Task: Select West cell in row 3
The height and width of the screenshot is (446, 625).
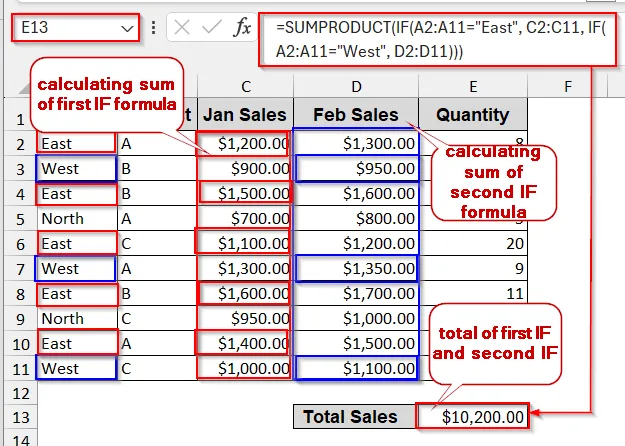Action: pyautogui.click(x=77, y=169)
